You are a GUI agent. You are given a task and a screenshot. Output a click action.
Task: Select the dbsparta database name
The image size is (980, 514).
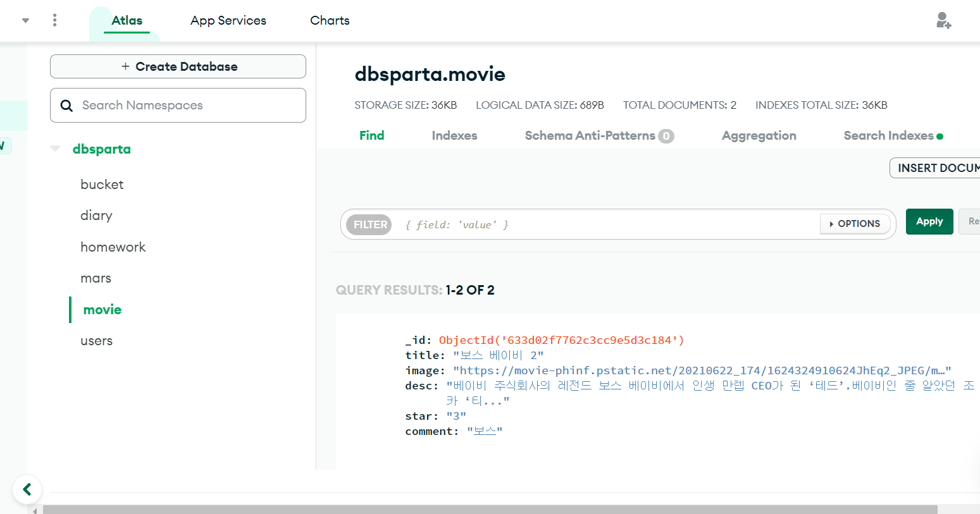102,149
